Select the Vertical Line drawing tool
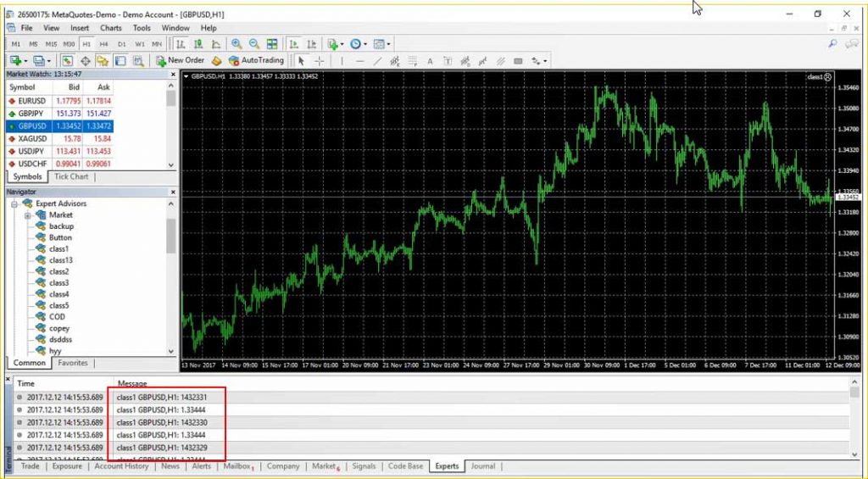The image size is (868, 479). [342, 61]
